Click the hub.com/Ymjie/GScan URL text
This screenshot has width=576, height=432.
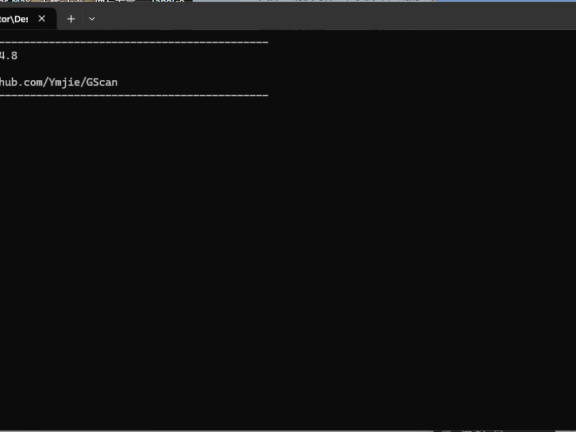[x=59, y=82]
